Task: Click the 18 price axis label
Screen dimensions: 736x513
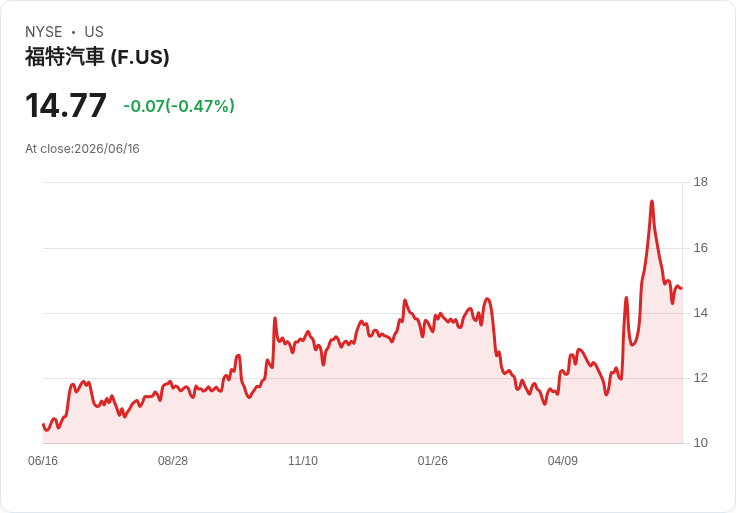Action: coord(700,182)
